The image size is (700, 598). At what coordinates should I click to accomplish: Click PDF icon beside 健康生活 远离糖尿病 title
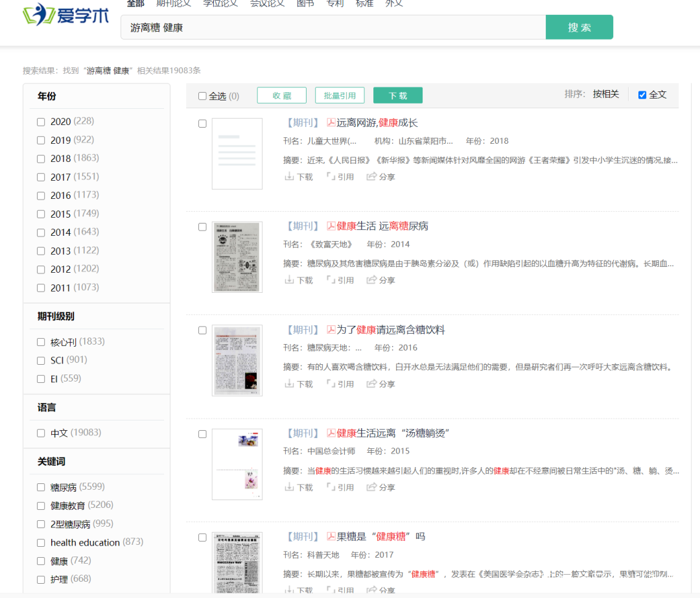[x=331, y=226]
